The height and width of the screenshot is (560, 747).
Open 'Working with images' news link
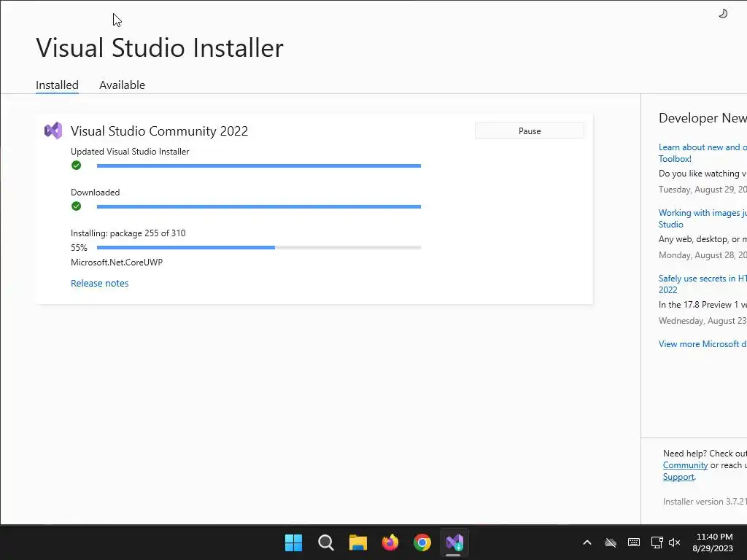(x=703, y=219)
